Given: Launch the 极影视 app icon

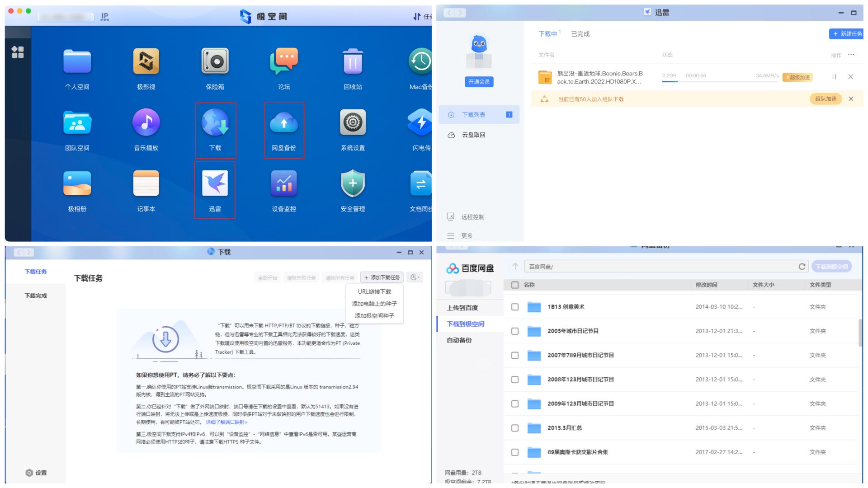Looking at the screenshot, I should (146, 61).
